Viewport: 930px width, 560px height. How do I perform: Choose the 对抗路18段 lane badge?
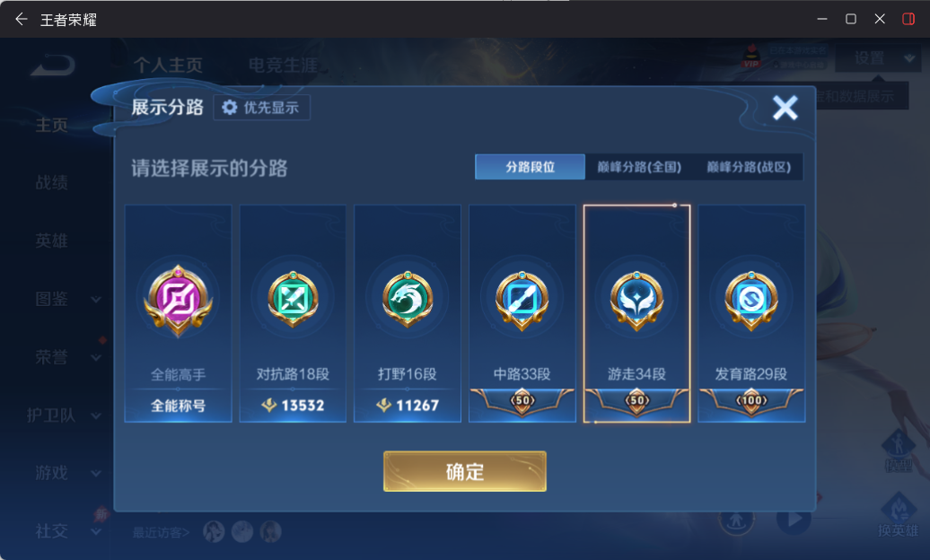293,300
